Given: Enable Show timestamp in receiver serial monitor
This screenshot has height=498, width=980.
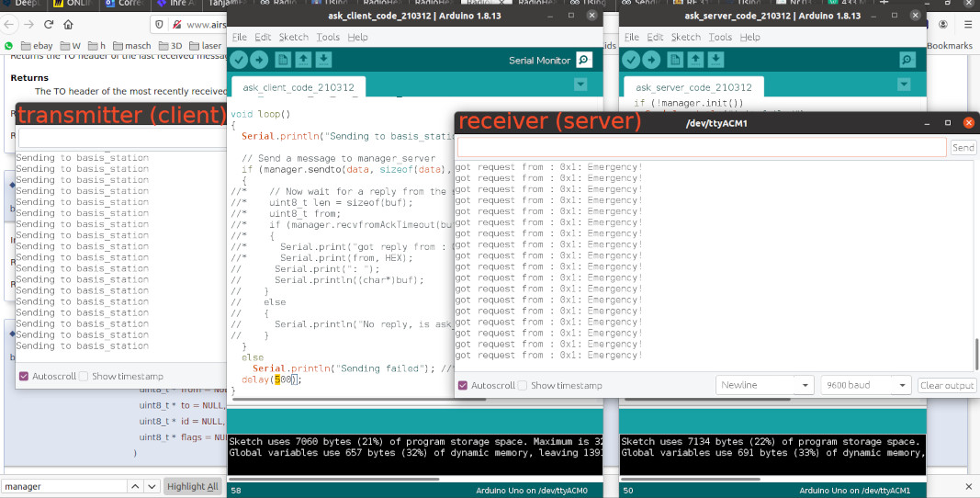Looking at the screenshot, I should 523,385.
